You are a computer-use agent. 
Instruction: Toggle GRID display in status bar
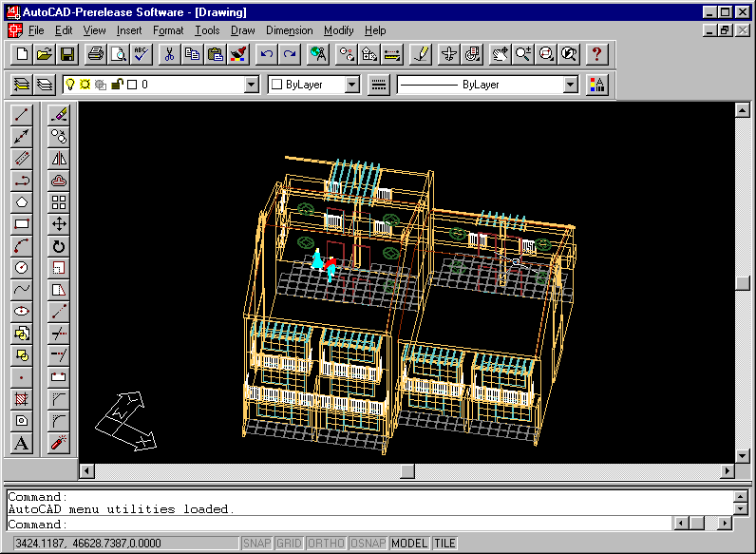(289, 544)
